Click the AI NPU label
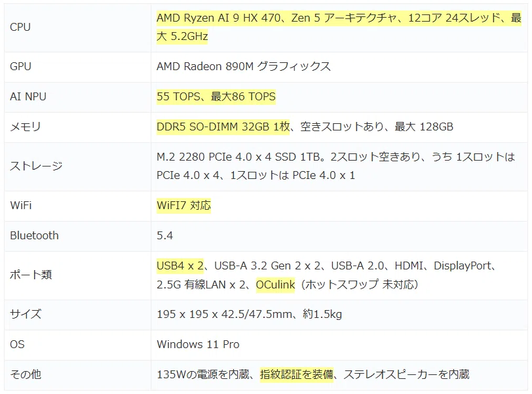 click(28, 96)
